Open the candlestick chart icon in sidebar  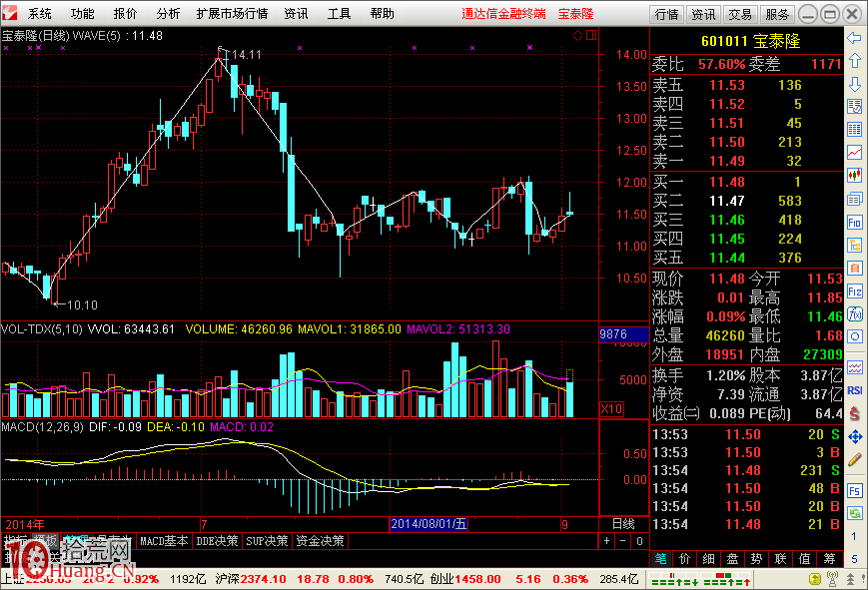[855, 176]
